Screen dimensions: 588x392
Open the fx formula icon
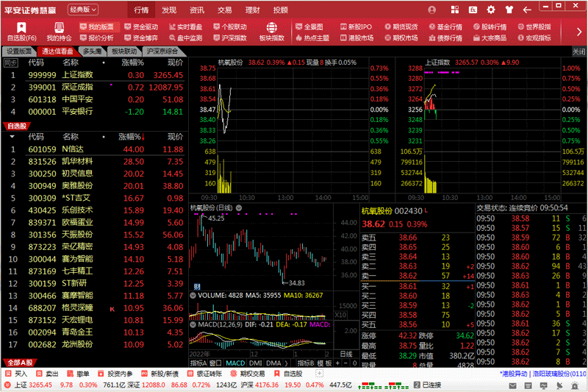tap(473, 10)
